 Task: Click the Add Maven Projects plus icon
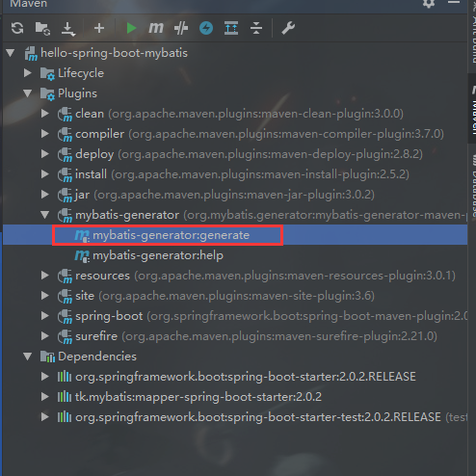[99, 28]
